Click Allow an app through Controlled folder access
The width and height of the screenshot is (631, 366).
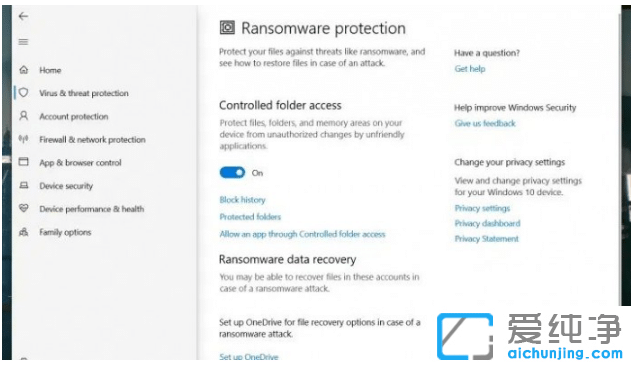pyautogui.click(x=302, y=234)
